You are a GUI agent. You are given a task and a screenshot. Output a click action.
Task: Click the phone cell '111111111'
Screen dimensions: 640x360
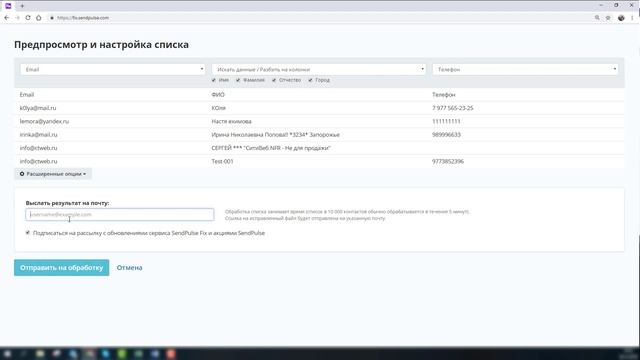point(446,121)
